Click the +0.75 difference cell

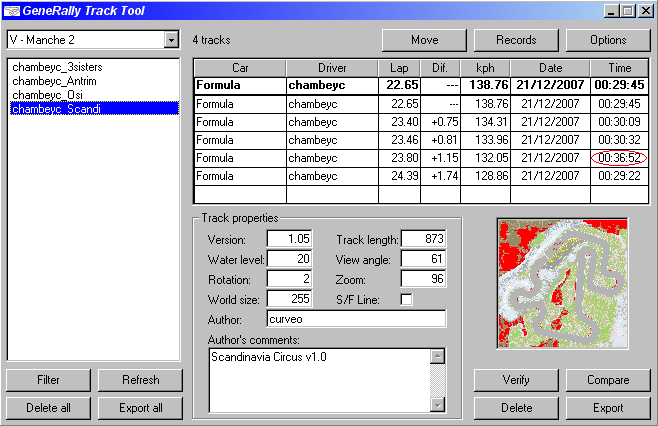pyautogui.click(x=440, y=122)
